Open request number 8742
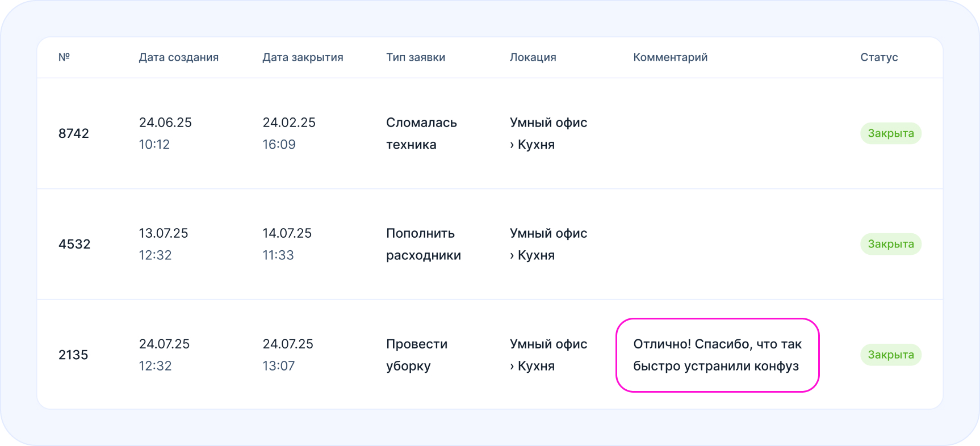 [74, 133]
